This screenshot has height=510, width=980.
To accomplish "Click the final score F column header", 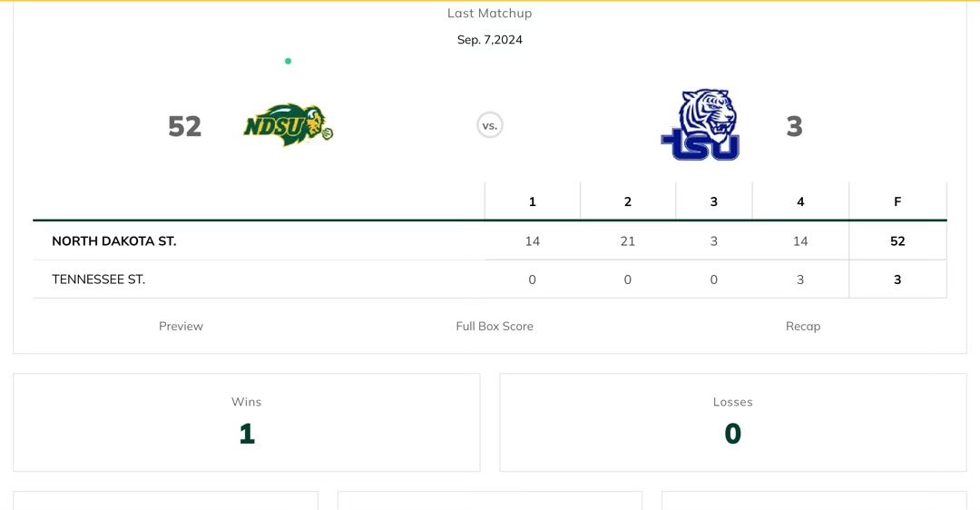I will point(897,201).
